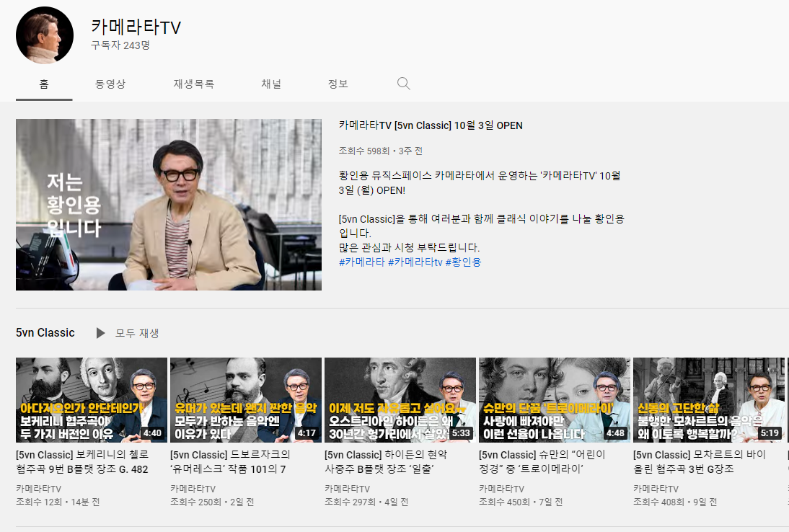This screenshot has width=789, height=532.
Task: Click the play-all triangle icon beside 5vn Classic
Action: point(100,333)
